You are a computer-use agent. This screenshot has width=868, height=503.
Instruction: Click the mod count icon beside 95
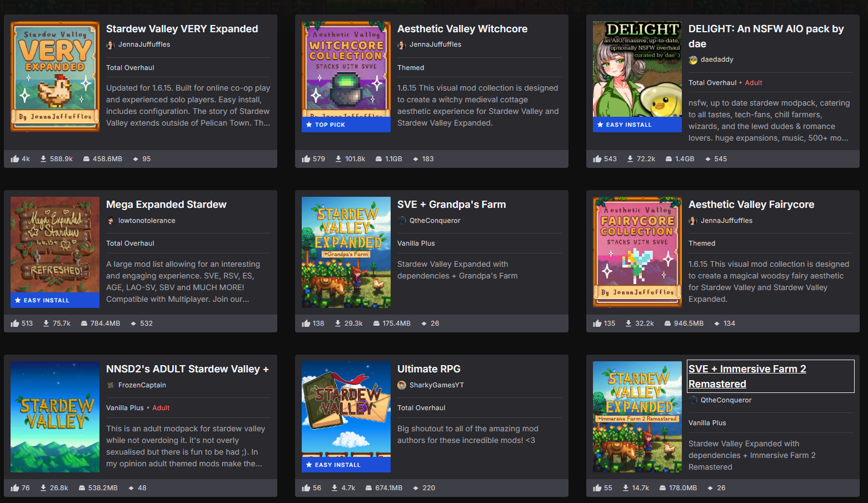point(136,159)
